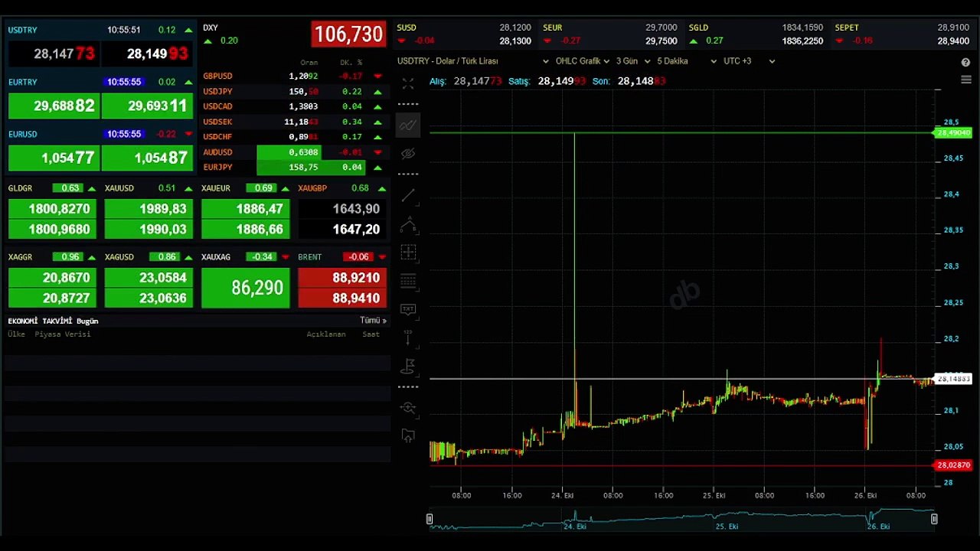Click the red 28,02870 price level label
Image resolution: width=980 pixels, height=551 pixels.
click(953, 465)
